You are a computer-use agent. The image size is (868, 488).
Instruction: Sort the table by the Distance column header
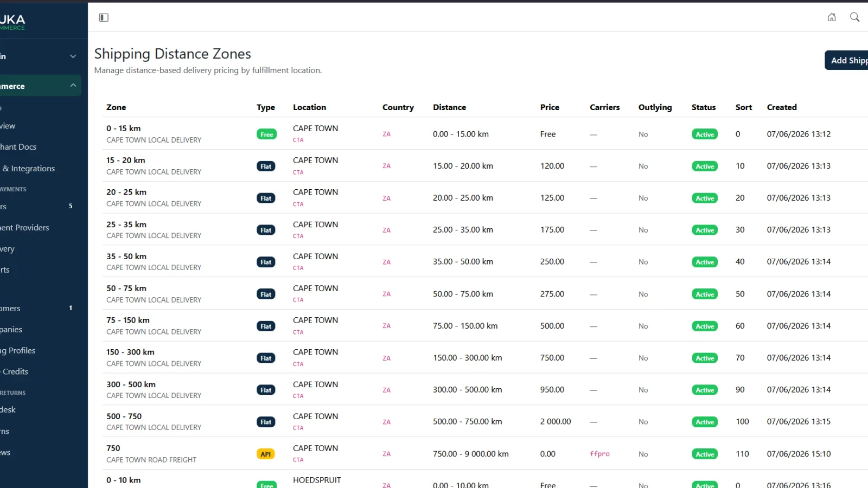click(449, 107)
